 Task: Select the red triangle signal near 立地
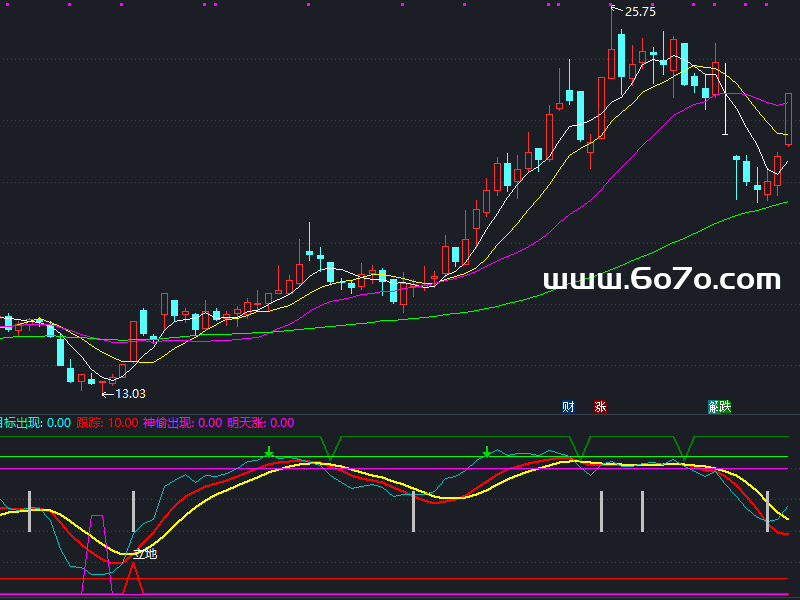132,578
